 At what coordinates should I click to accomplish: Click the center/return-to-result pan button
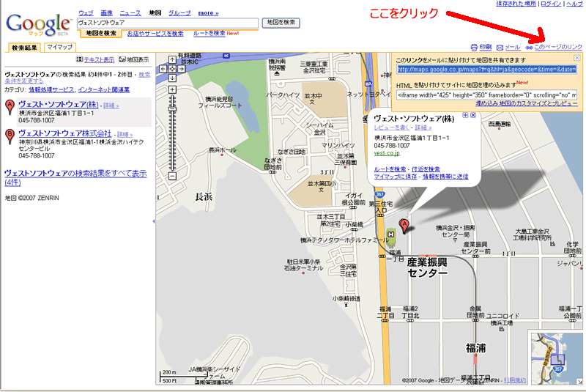[172, 69]
